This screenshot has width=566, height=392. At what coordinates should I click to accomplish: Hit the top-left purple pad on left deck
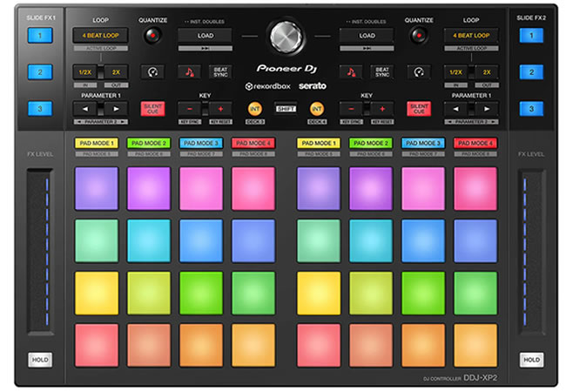pos(97,188)
